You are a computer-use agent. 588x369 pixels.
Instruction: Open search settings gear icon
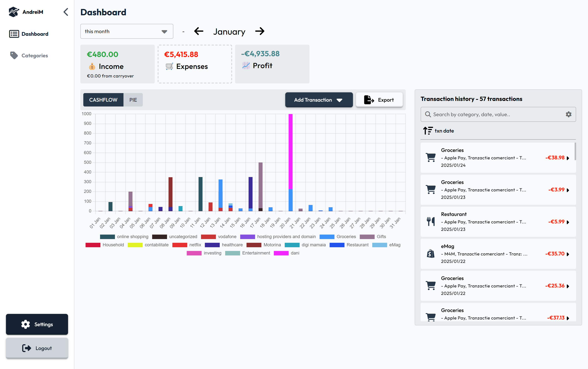coord(568,114)
